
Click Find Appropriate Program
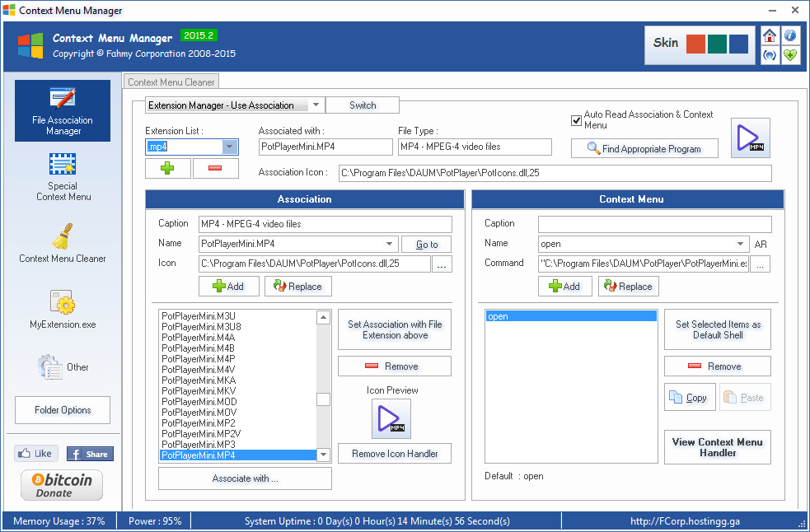pos(644,149)
